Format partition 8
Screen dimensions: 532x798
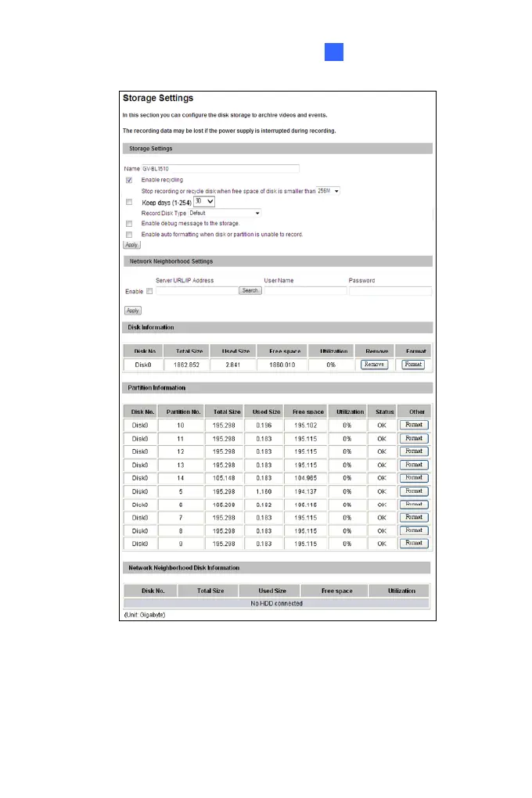click(414, 530)
